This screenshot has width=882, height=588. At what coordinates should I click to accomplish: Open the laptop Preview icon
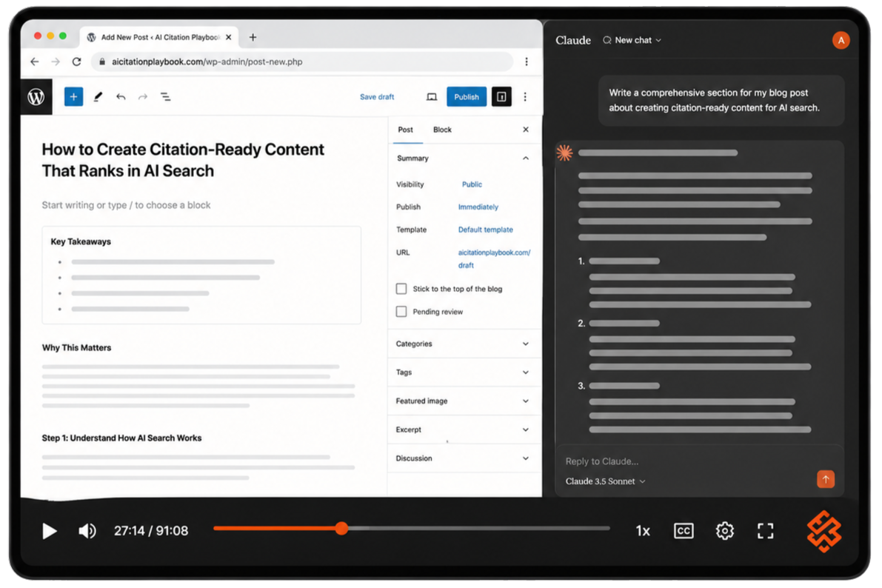[x=432, y=97]
